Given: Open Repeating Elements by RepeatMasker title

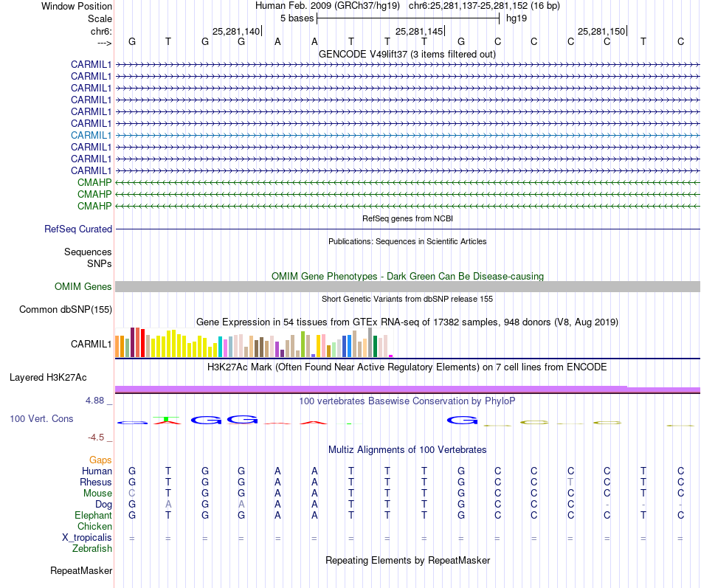Looking at the screenshot, I should 407,561.
